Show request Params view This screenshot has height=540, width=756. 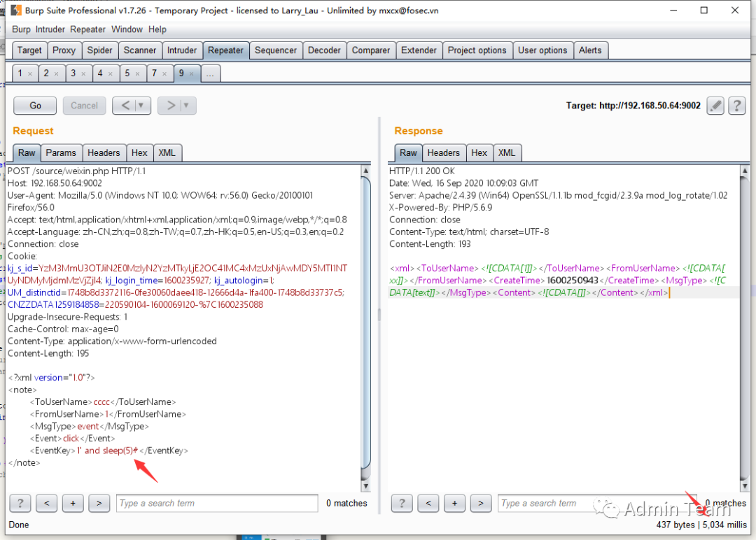61,152
